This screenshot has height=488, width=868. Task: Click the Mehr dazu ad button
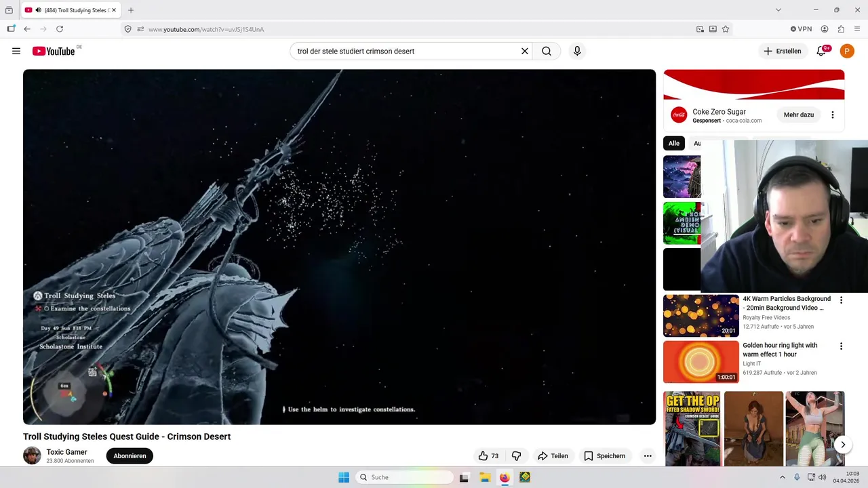799,115
